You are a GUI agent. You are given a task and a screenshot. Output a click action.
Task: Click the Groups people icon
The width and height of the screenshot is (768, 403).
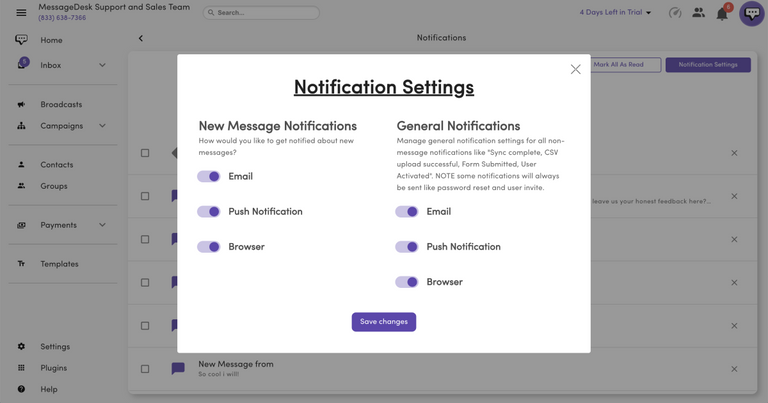[x=21, y=186]
